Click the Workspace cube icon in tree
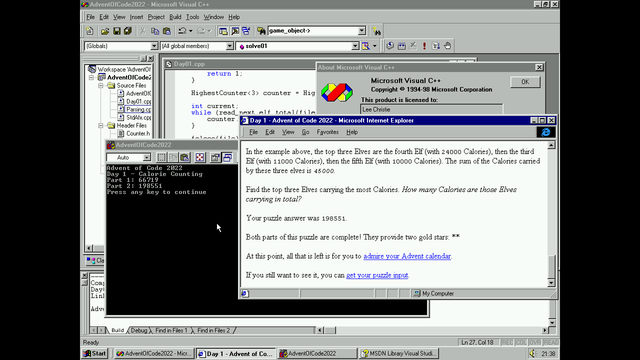This screenshot has height=360, width=640. [92, 69]
